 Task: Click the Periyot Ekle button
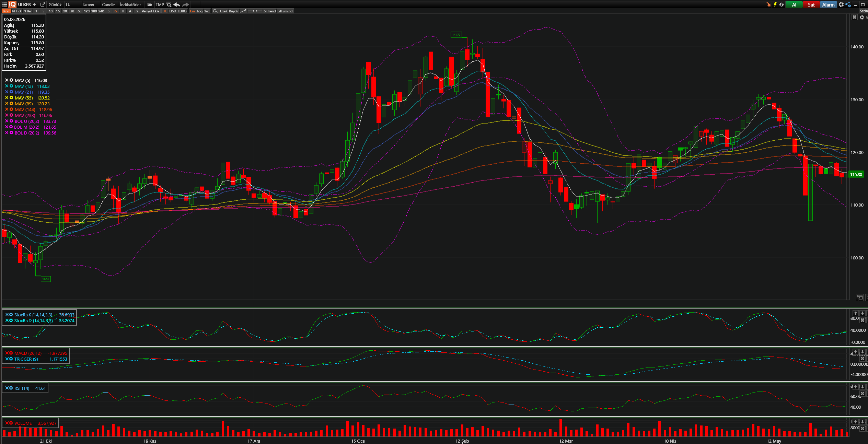tap(151, 11)
